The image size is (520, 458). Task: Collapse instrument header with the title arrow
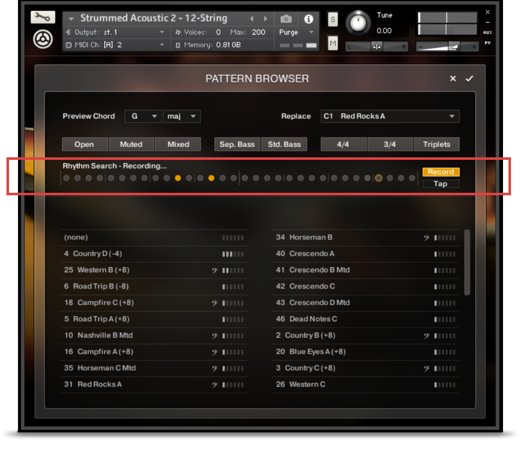click(x=71, y=19)
